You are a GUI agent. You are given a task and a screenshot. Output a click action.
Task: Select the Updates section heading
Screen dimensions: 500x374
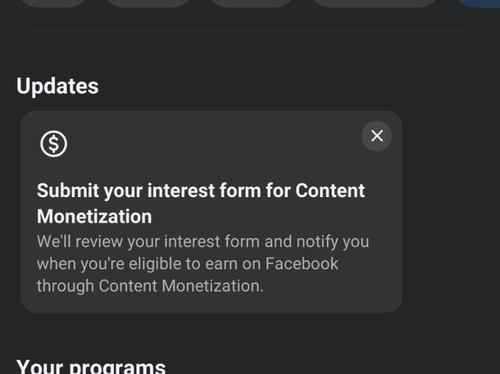point(57,86)
